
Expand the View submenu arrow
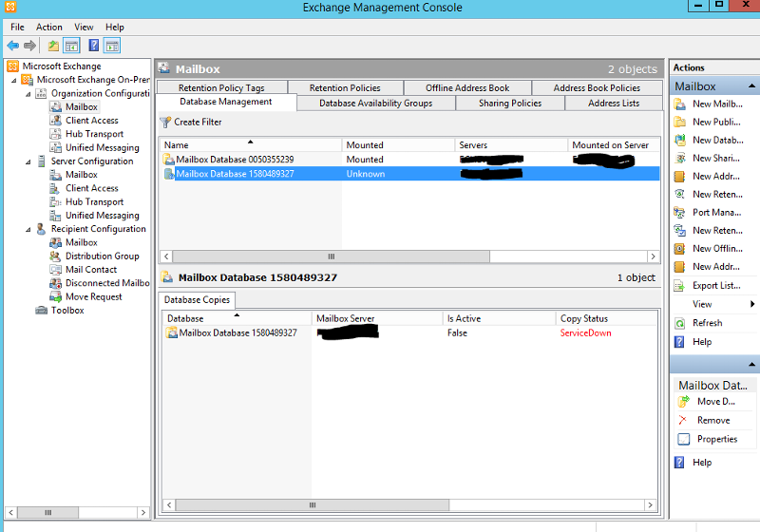(x=752, y=304)
